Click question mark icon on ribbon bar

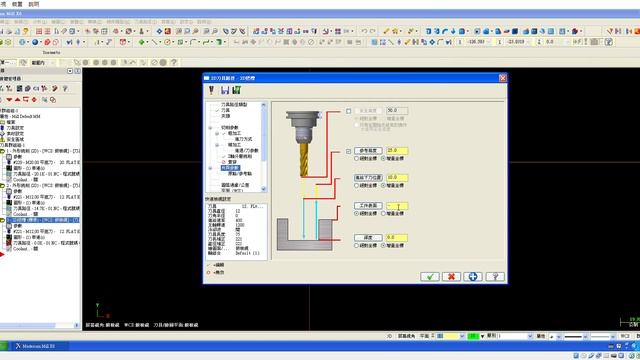pos(174,62)
